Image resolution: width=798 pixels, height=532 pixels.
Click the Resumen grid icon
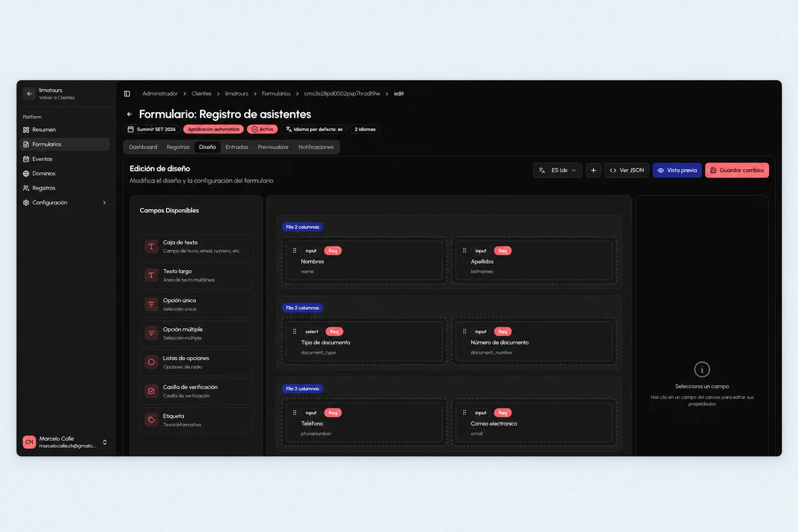(x=26, y=130)
